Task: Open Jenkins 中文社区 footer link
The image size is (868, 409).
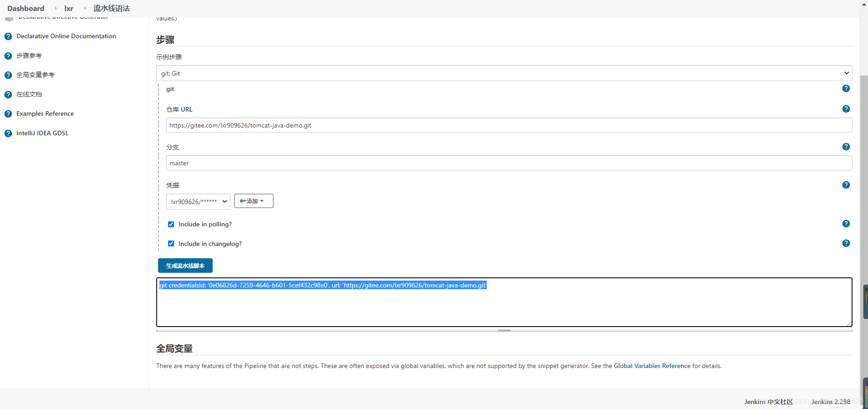Action: click(x=769, y=402)
